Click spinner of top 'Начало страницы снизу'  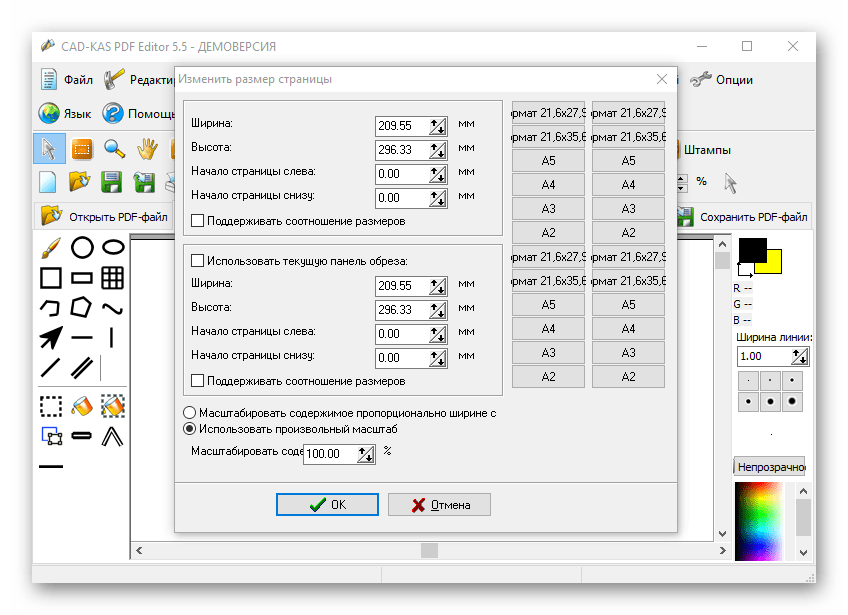point(438,198)
